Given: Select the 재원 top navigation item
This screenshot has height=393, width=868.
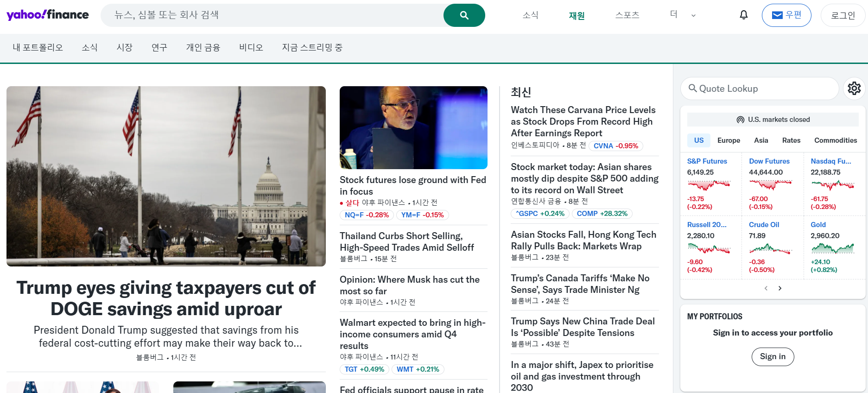Looking at the screenshot, I should pos(577,15).
